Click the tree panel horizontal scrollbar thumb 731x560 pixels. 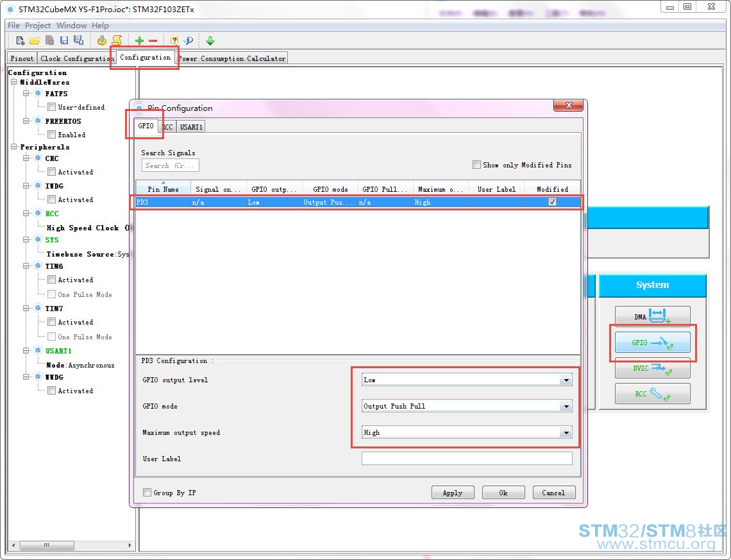coord(47,545)
